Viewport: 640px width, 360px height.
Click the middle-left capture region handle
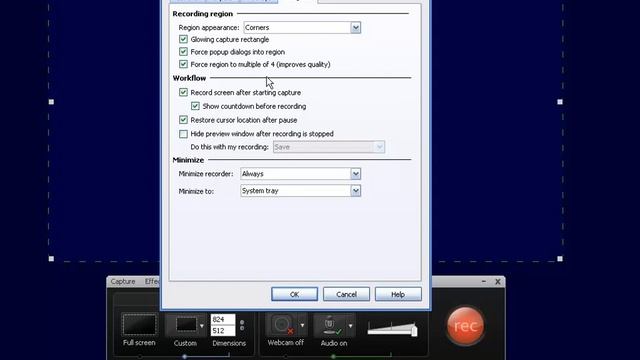point(51,102)
